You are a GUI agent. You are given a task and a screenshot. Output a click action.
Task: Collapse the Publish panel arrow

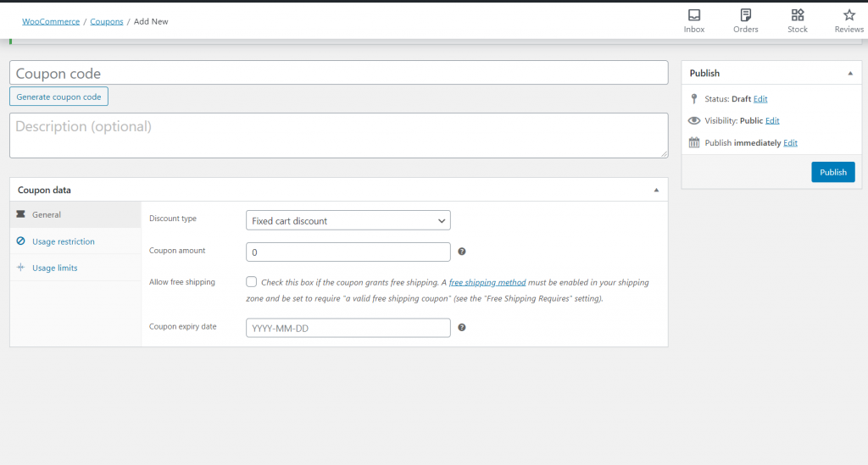pos(850,74)
